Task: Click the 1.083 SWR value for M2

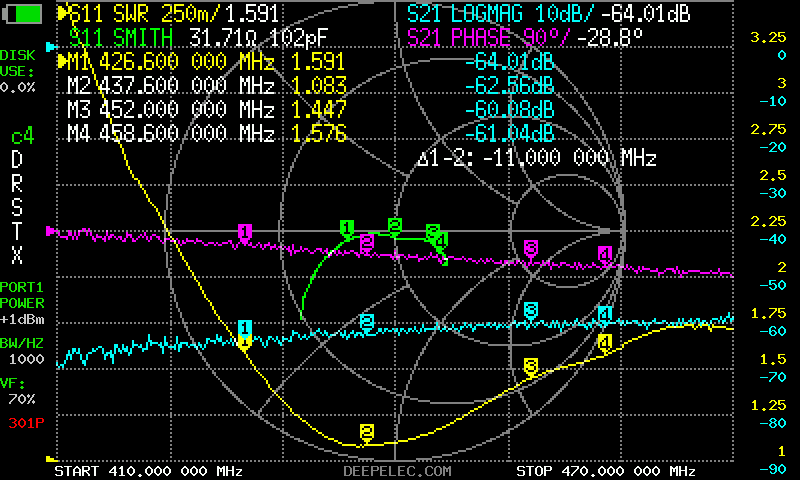Action: click(319, 86)
